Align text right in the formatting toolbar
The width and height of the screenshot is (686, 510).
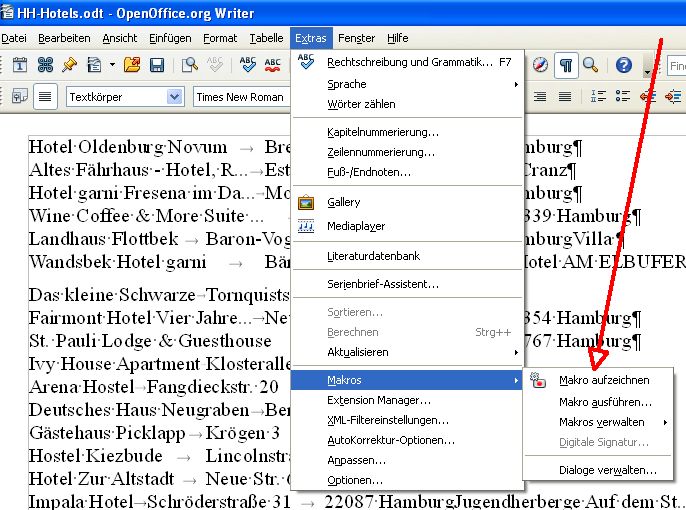point(540,96)
